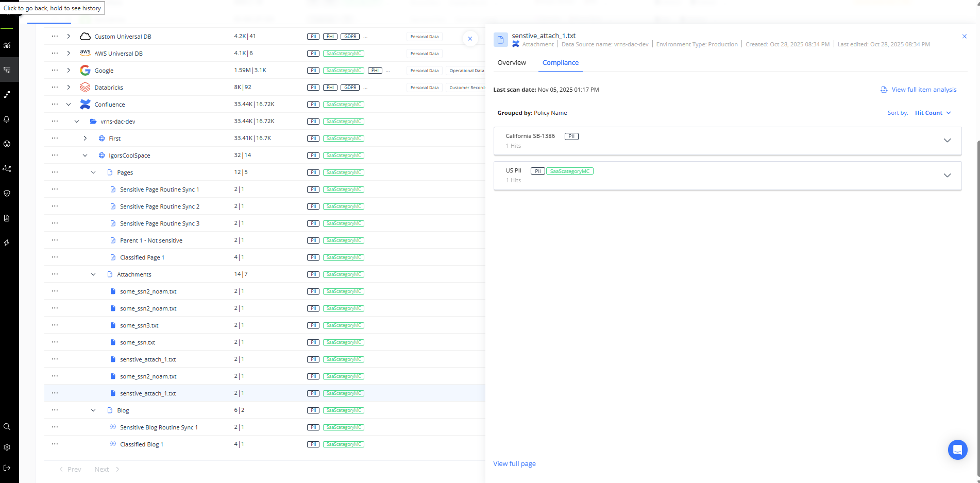Select the Compliance tab
980x483 pixels.
(x=560, y=63)
